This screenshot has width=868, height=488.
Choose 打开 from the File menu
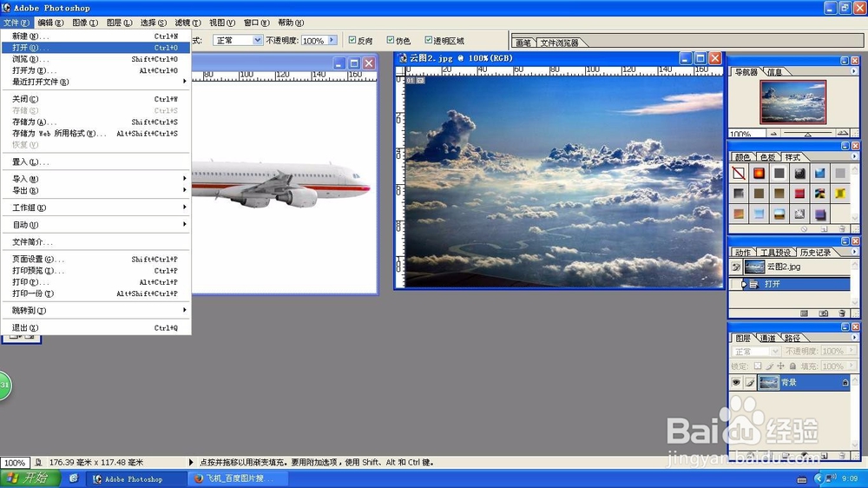point(95,48)
